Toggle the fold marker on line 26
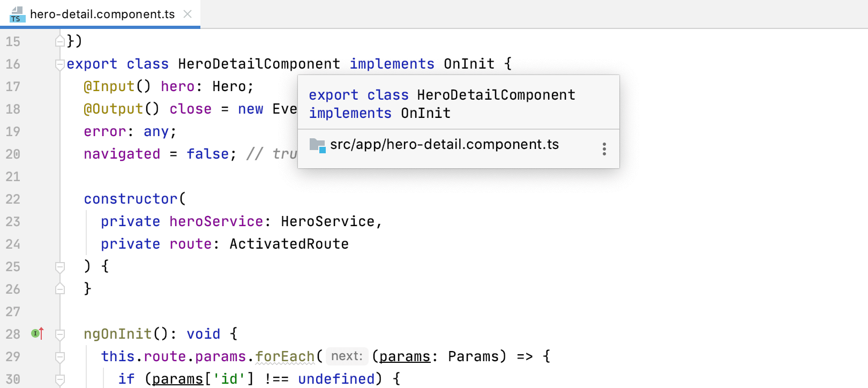868x388 pixels. pyautogui.click(x=60, y=289)
